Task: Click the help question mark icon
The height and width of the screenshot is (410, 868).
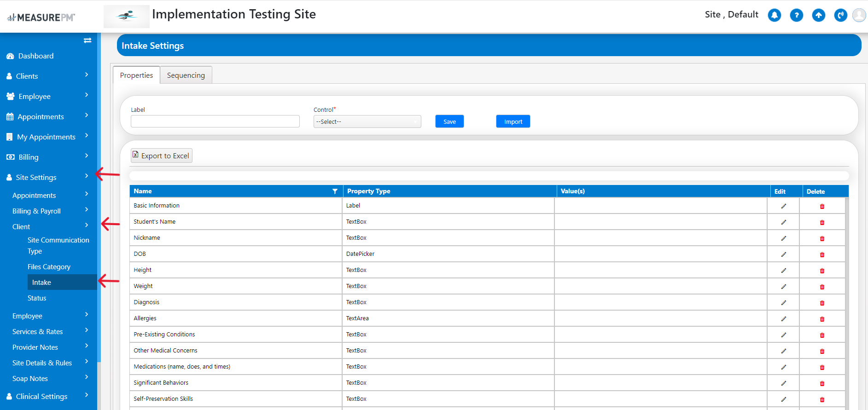Action: (797, 15)
